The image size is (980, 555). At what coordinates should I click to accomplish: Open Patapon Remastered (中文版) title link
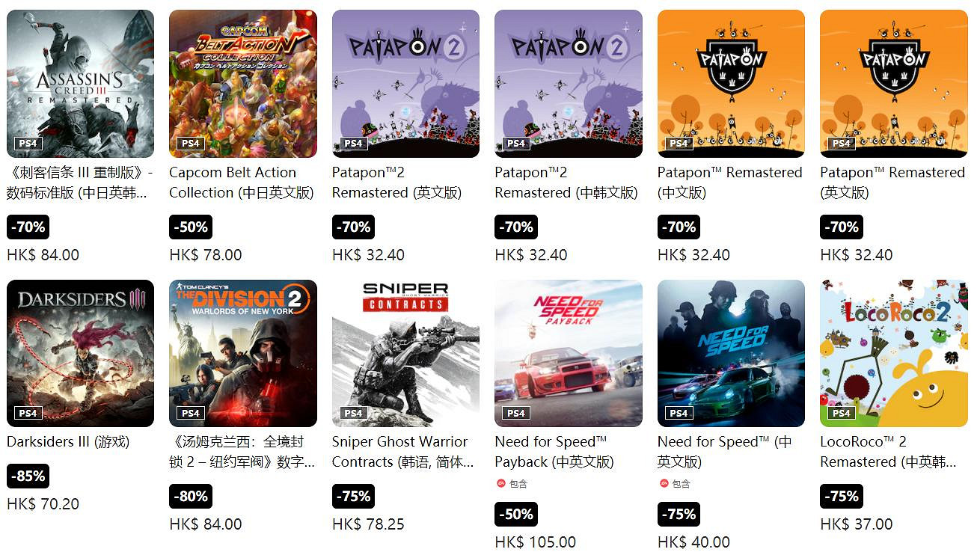coord(729,183)
